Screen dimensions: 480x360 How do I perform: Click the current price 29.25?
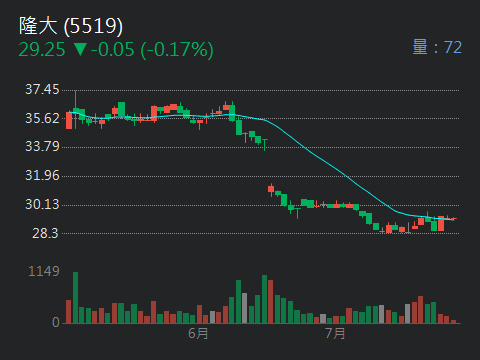[x=42, y=50]
